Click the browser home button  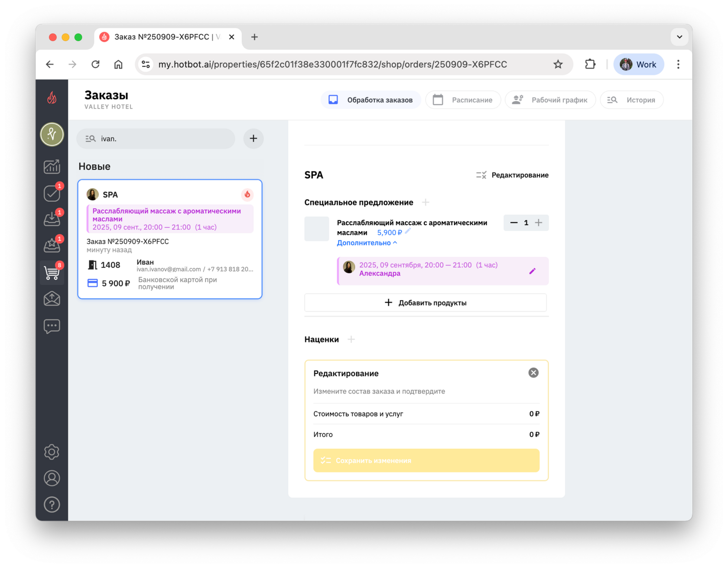point(118,65)
